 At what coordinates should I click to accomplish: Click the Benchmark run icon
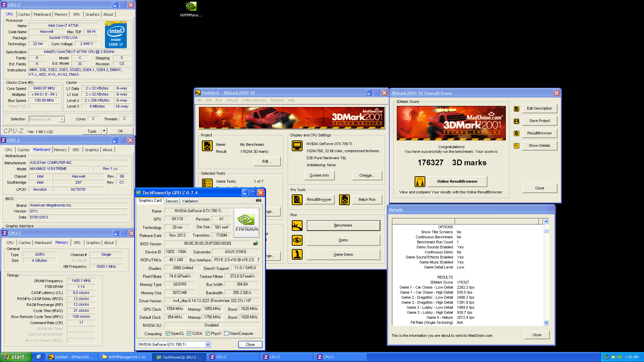click(297, 226)
